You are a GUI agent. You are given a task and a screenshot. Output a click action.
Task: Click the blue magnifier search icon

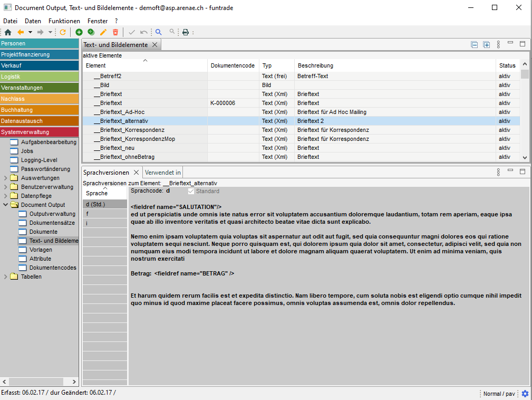coord(158,32)
